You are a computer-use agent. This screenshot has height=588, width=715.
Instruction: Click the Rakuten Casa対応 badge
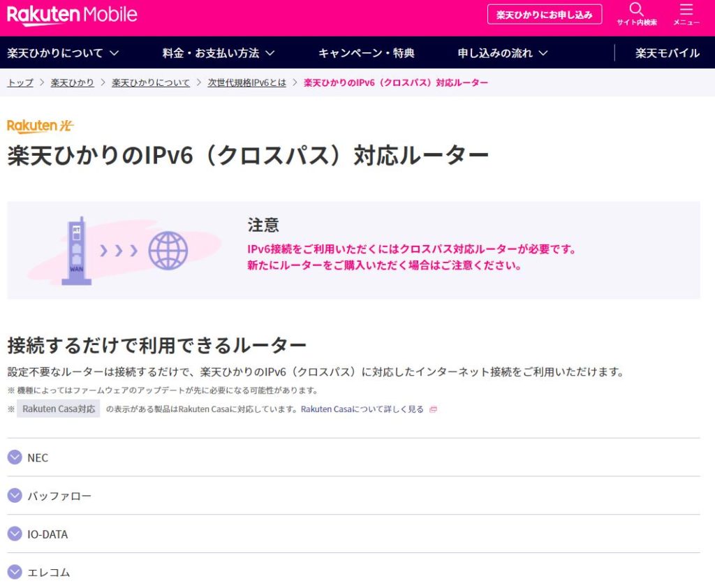(x=59, y=409)
